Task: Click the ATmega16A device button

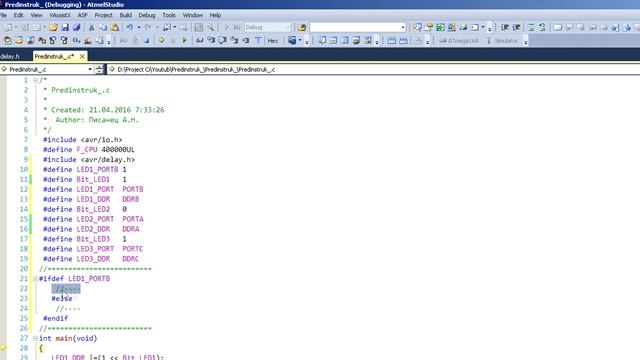Action: tap(459, 41)
